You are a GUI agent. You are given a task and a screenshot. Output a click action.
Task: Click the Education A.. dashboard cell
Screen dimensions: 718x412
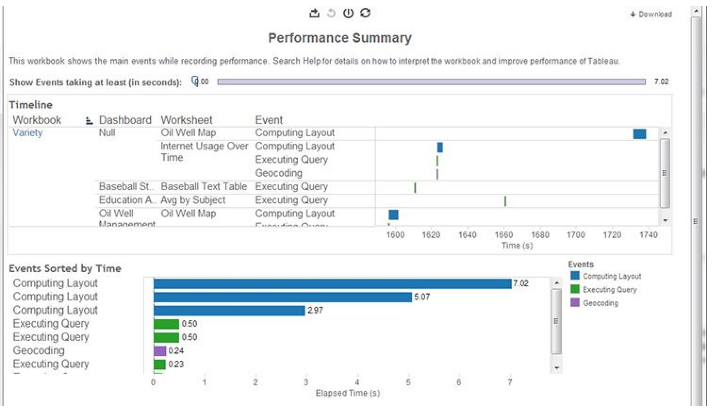[x=127, y=200]
